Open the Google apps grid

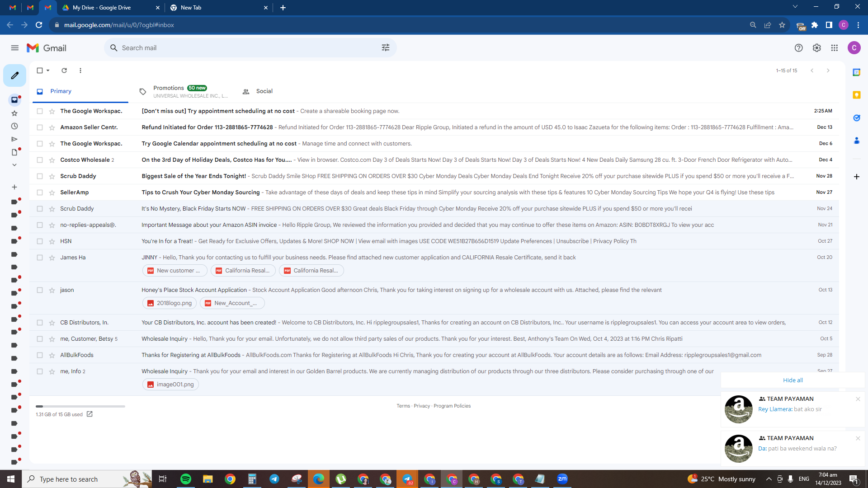[835, 48]
